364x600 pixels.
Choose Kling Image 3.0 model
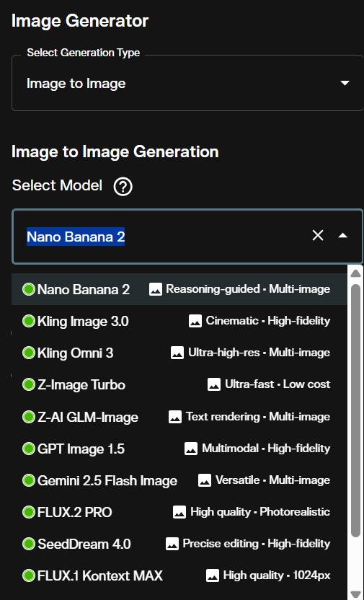point(179,321)
